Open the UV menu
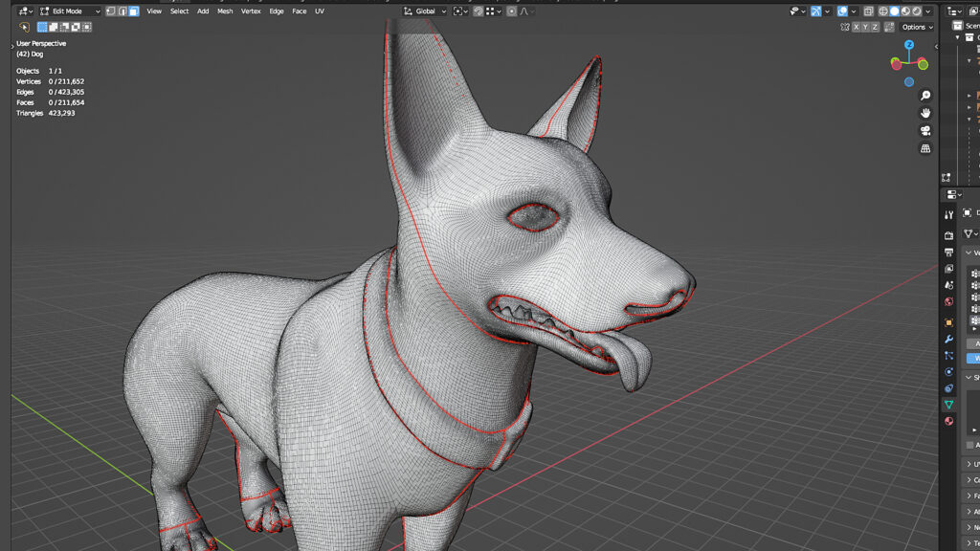This screenshot has width=980, height=551. coord(320,11)
